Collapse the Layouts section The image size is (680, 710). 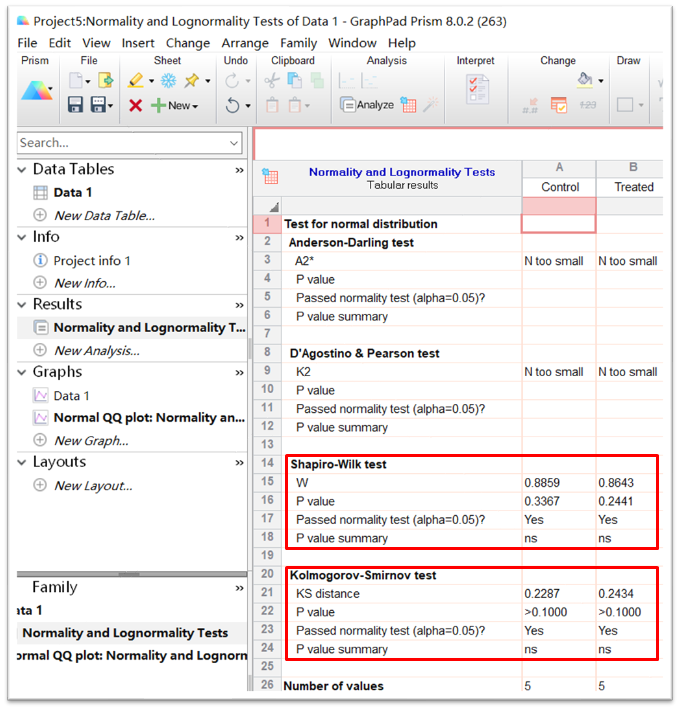click(22, 462)
